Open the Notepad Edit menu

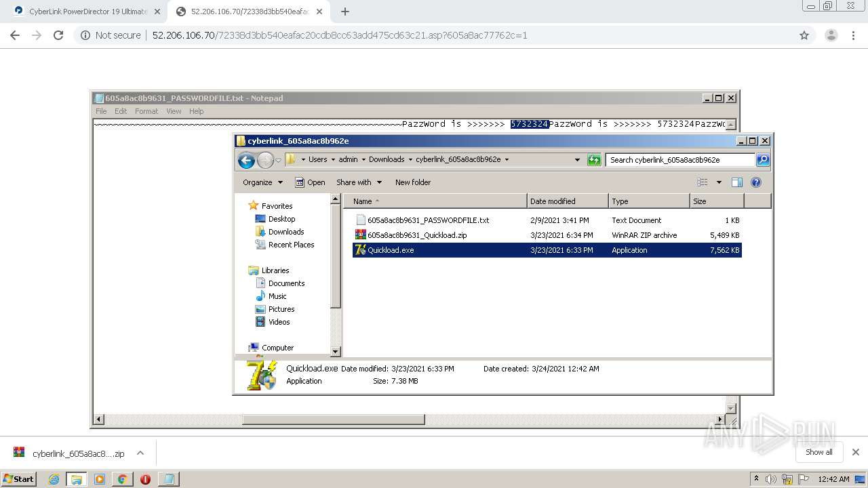[121, 111]
